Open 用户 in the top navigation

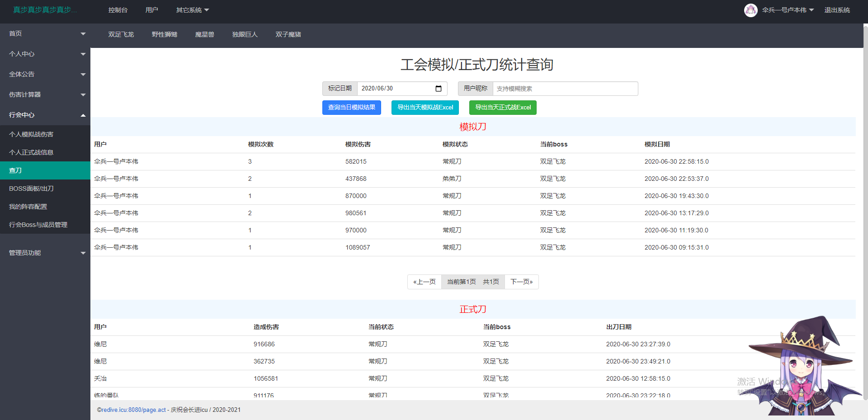coord(152,10)
